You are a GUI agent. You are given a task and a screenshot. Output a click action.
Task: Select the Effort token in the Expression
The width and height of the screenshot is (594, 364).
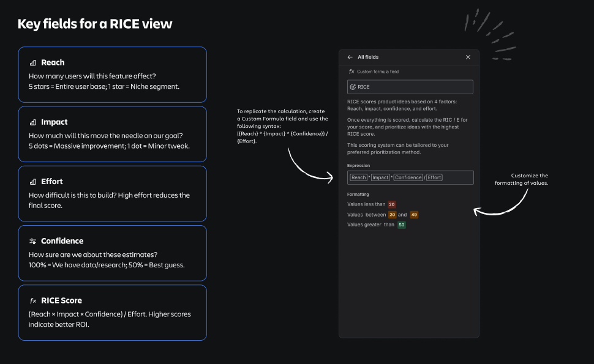point(434,177)
